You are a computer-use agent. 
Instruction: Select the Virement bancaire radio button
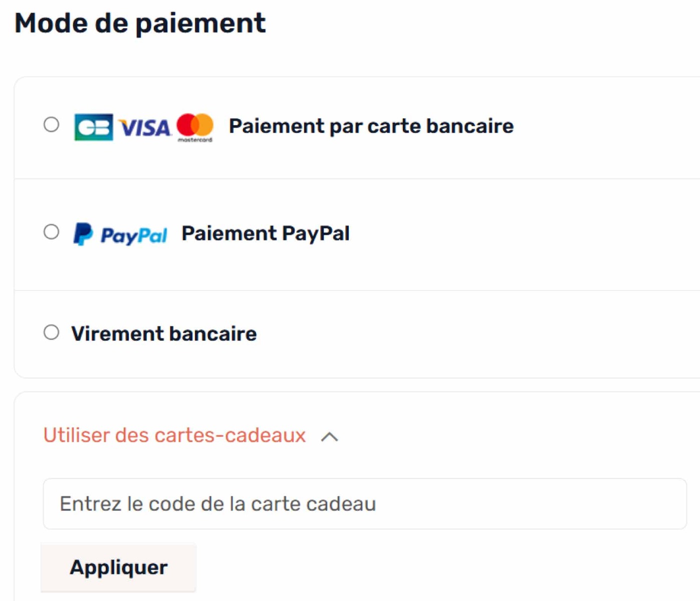[x=51, y=332]
